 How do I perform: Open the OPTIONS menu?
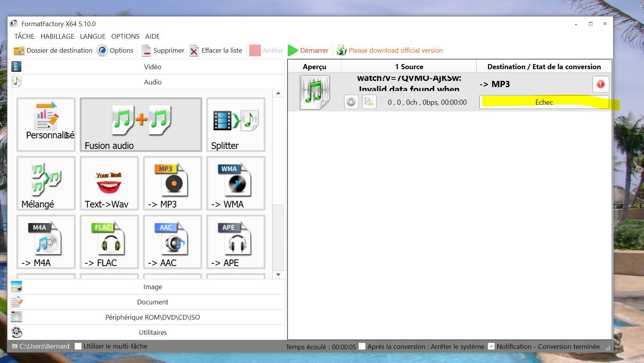pos(125,36)
